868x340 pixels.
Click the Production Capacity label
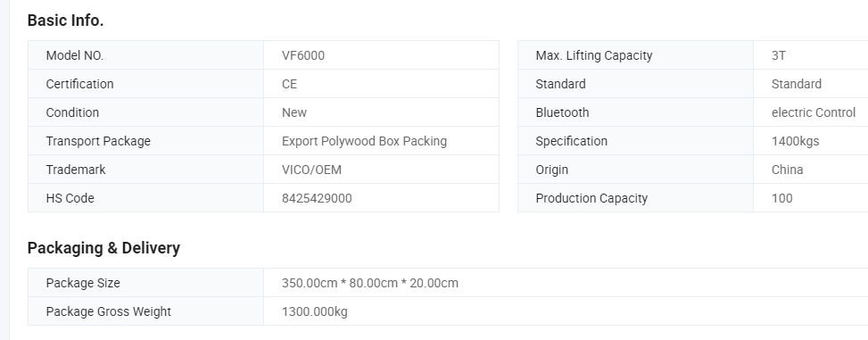point(591,198)
